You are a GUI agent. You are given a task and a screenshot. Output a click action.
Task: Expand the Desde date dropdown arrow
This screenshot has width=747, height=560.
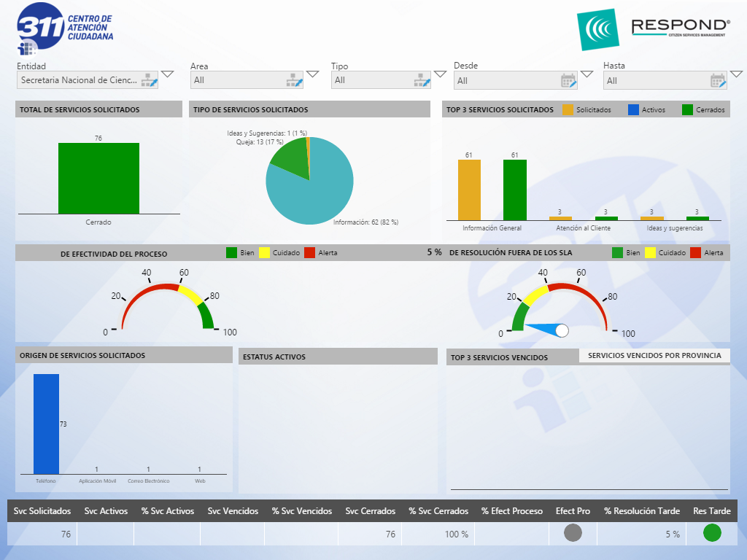[x=587, y=74]
